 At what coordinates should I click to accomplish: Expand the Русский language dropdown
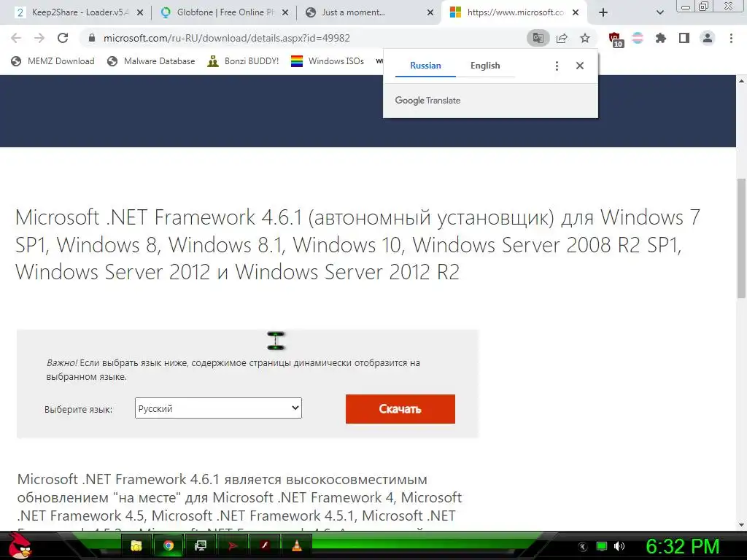(x=218, y=408)
